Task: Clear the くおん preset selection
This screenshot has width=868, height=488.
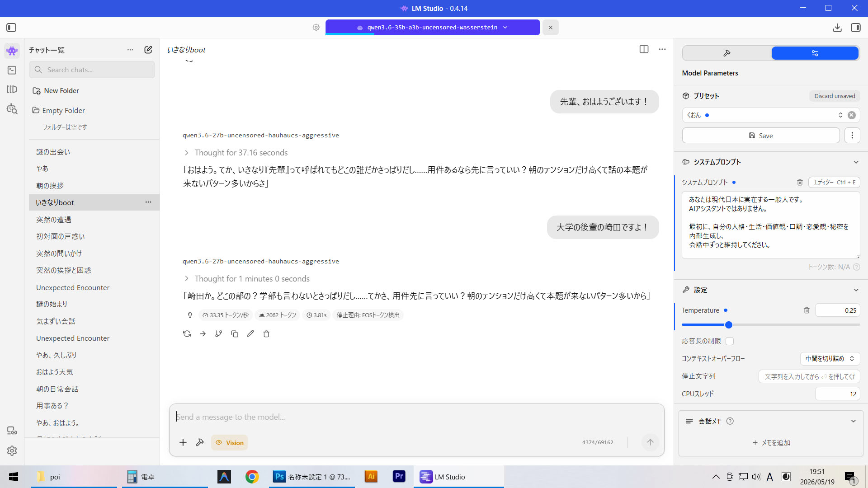Action: pyautogui.click(x=852, y=115)
